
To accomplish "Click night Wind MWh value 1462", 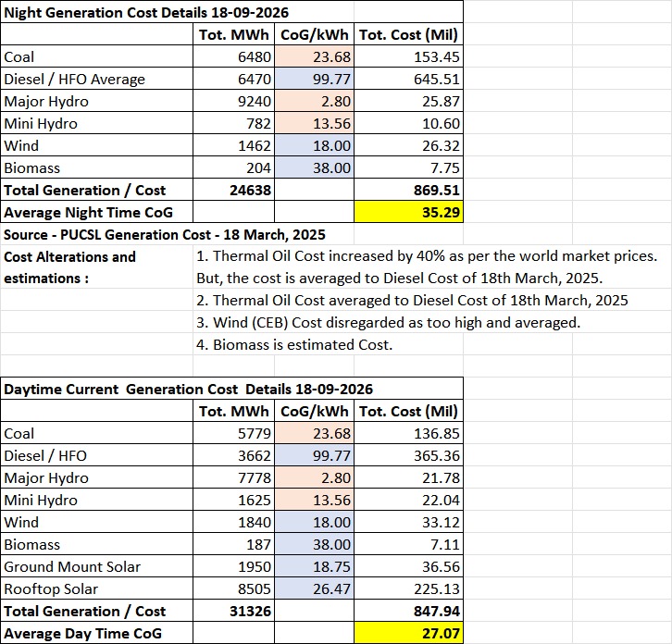I will coord(233,145).
